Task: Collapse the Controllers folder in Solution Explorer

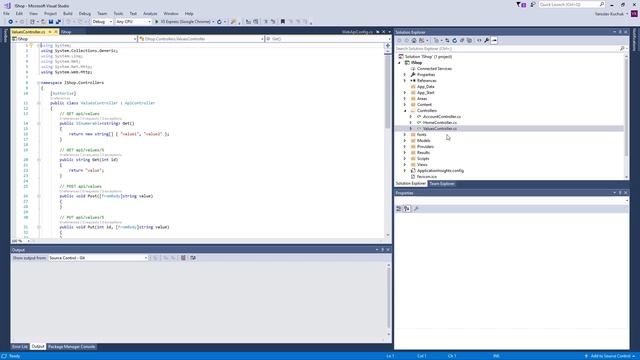Action: tap(405, 111)
